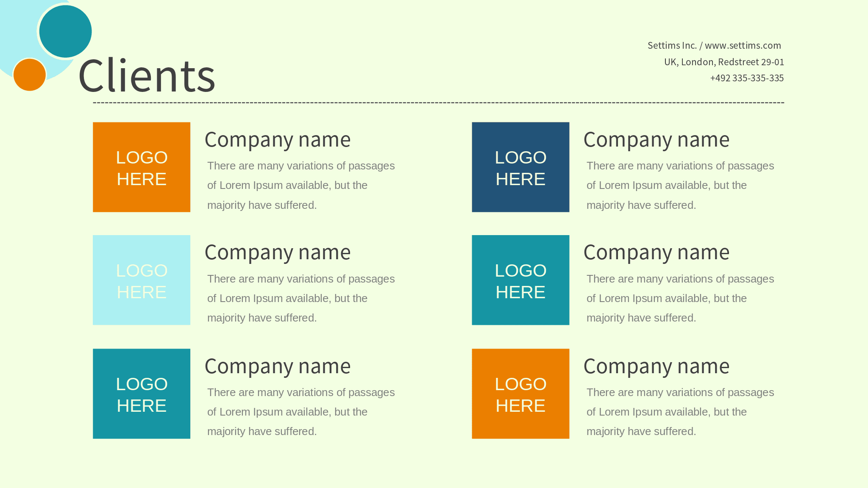Click "Company name" beside the navy logo box

[x=657, y=140]
